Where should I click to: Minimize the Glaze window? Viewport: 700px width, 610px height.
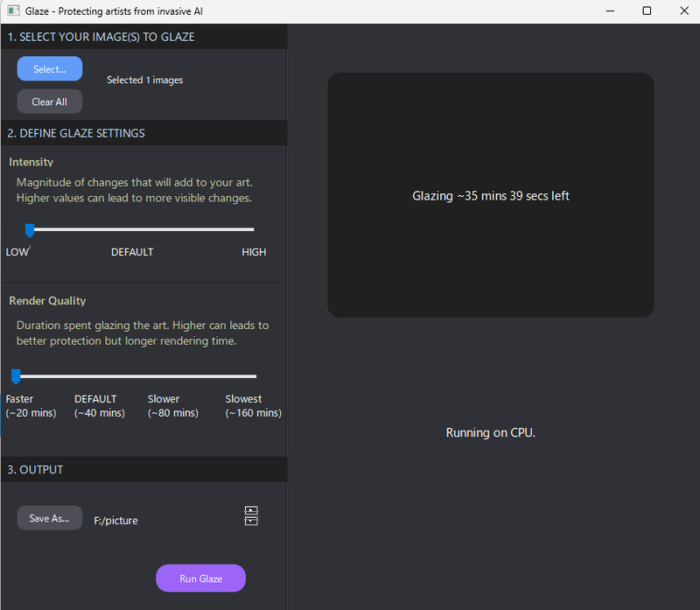click(x=610, y=11)
